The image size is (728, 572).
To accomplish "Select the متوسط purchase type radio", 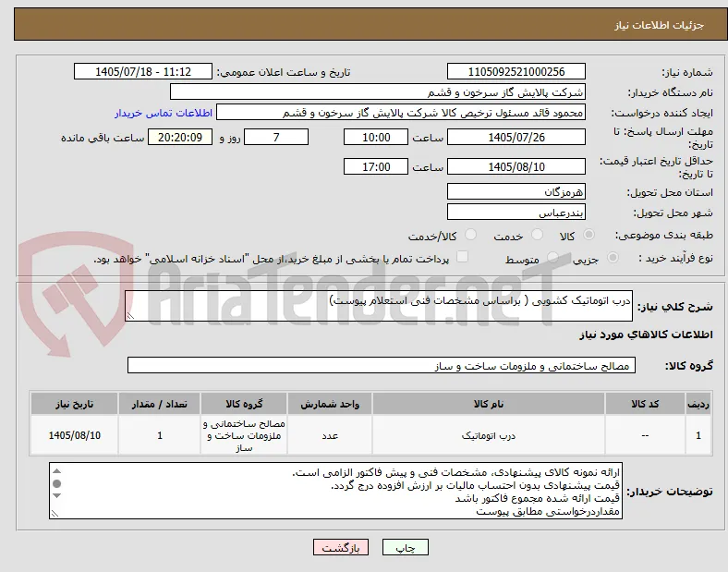I will point(552,257).
